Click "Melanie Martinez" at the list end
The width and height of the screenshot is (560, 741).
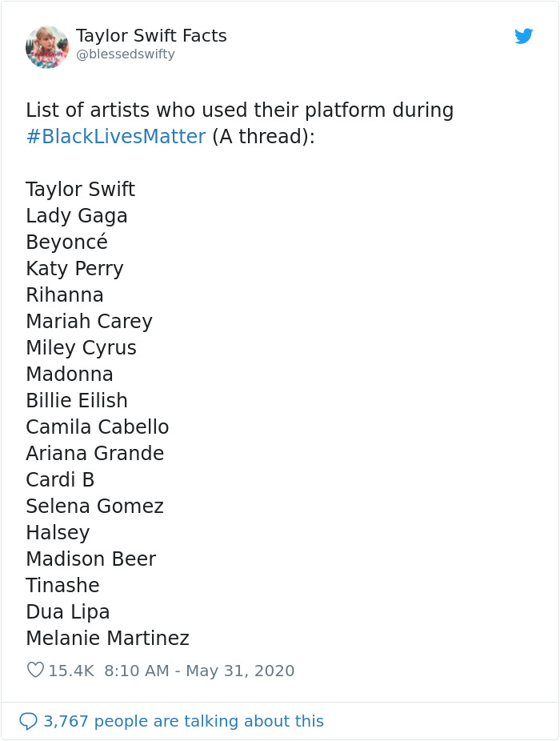coord(107,639)
